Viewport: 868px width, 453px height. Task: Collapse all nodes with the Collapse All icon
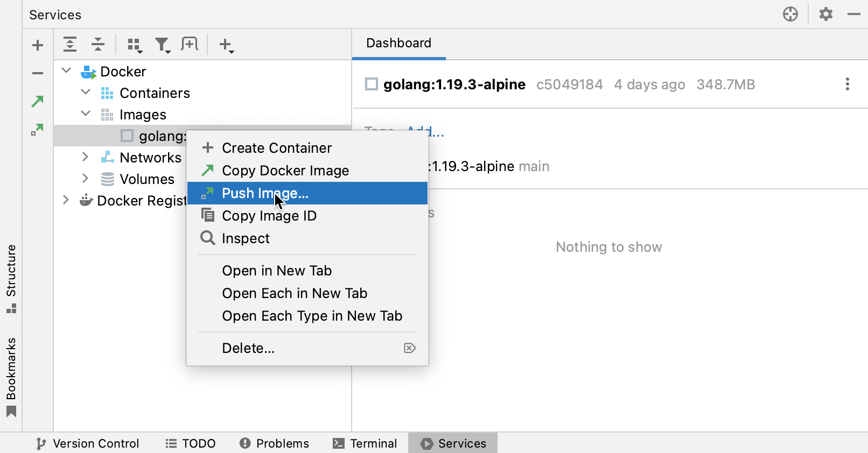point(98,45)
